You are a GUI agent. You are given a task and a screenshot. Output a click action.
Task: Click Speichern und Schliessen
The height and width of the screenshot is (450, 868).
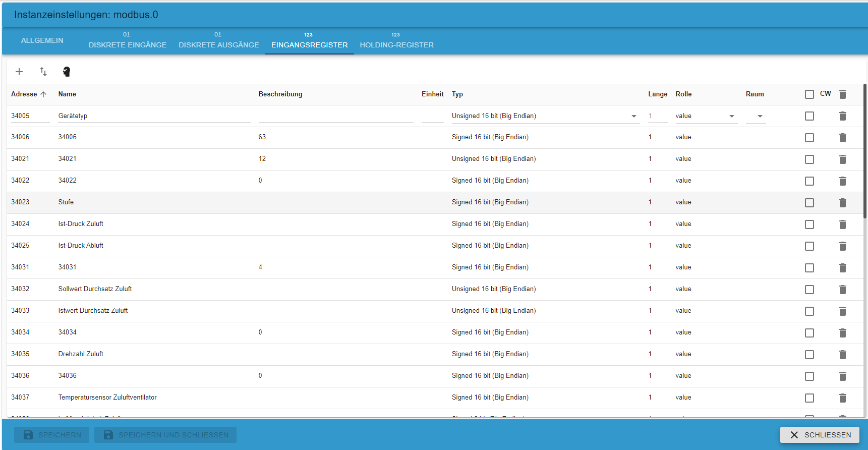pyautogui.click(x=165, y=435)
